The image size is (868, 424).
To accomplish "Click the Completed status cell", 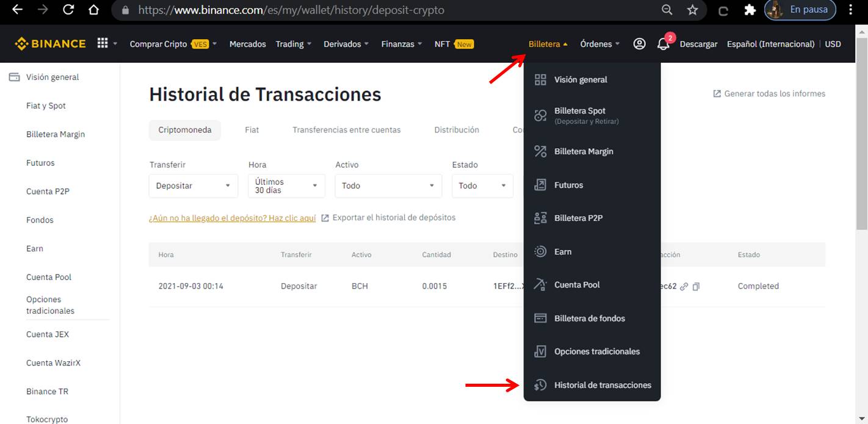I will pyautogui.click(x=758, y=286).
